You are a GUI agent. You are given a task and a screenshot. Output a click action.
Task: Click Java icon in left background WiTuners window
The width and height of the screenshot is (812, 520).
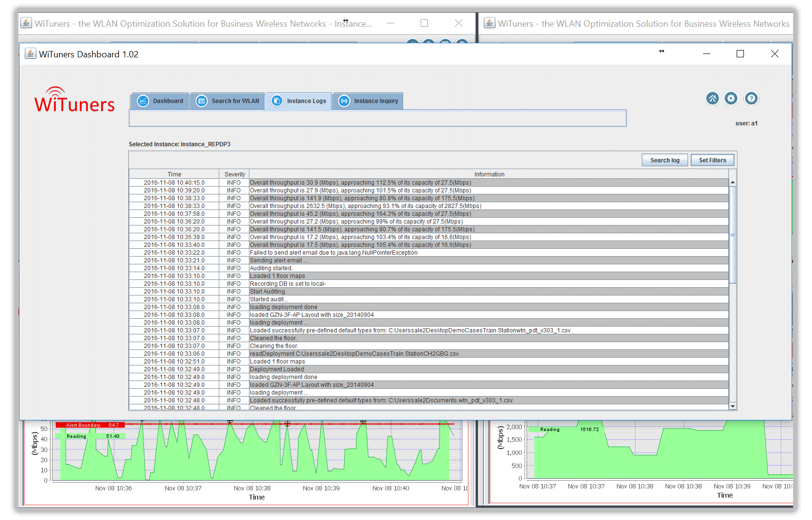[26, 23]
